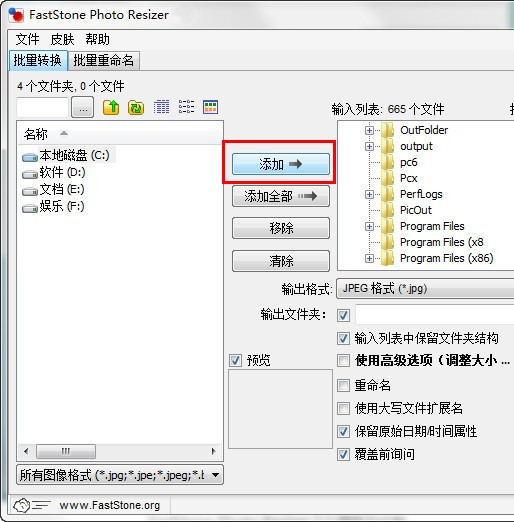Click the go up one folder icon

pyautogui.click(x=111, y=107)
